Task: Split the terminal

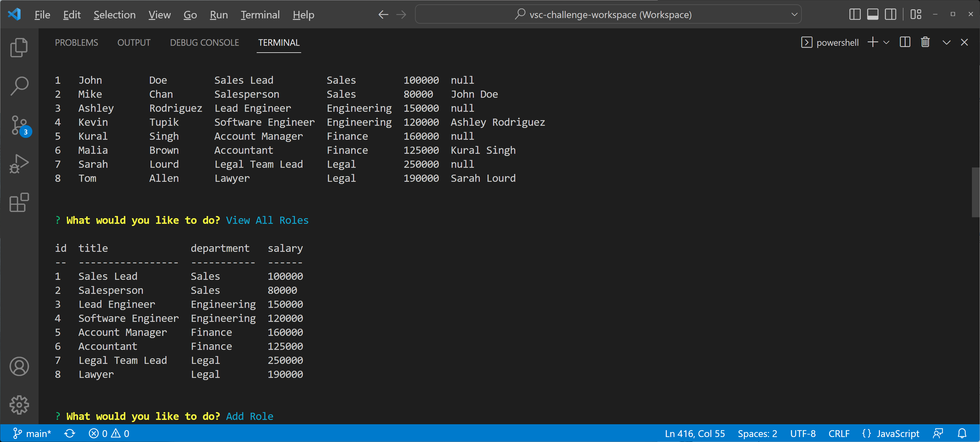Action: point(905,42)
